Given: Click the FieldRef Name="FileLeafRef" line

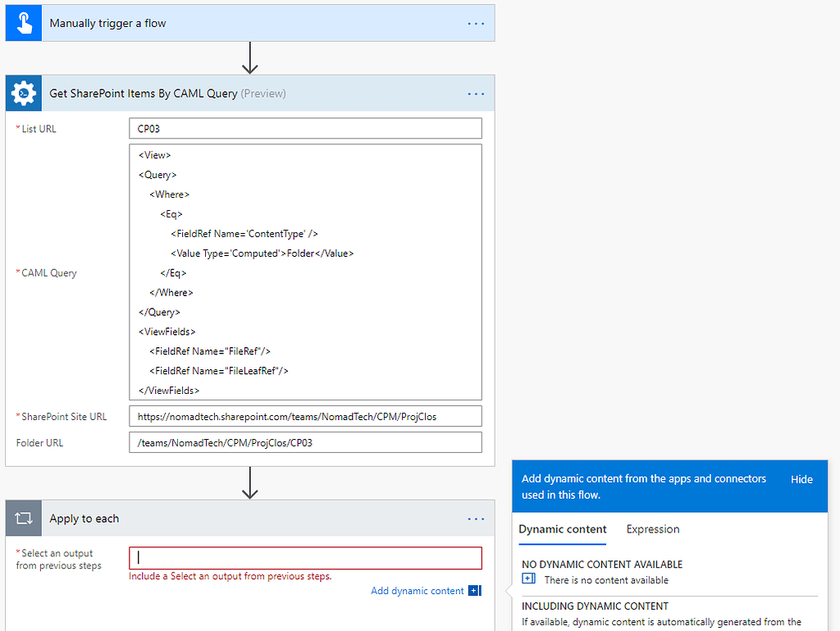Looking at the screenshot, I should [218, 371].
